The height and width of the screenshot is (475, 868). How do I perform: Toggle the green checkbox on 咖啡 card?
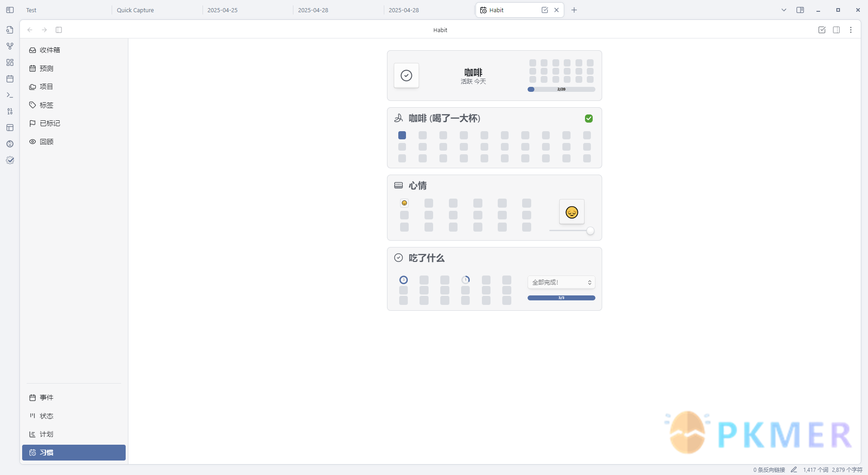pos(589,119)
